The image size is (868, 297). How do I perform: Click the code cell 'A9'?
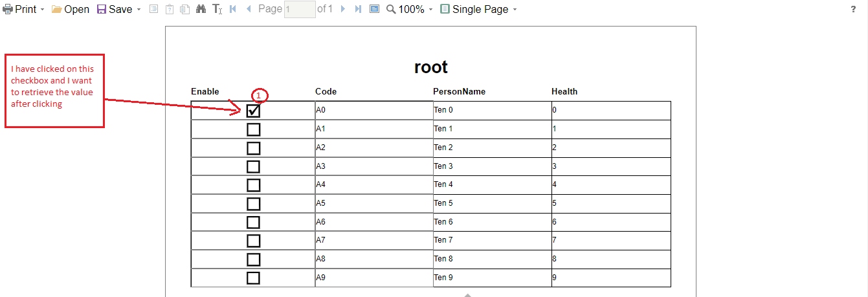click(x=374, y=278)
